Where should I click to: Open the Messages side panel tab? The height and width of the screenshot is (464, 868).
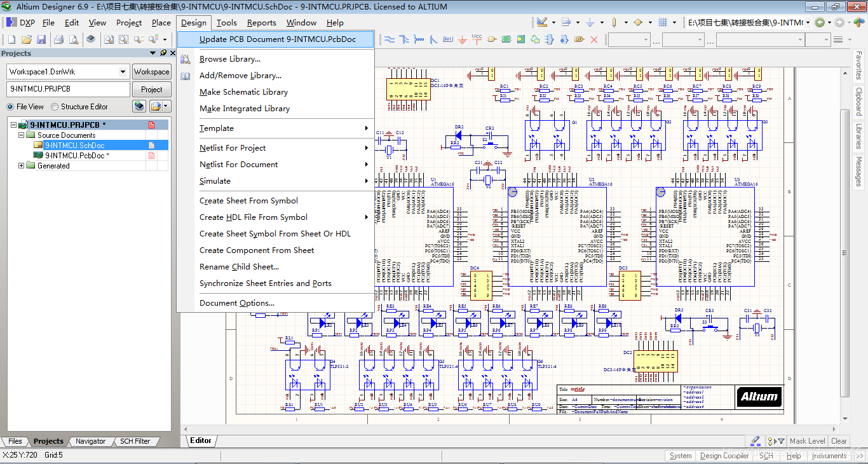click(x=858, y=172)
